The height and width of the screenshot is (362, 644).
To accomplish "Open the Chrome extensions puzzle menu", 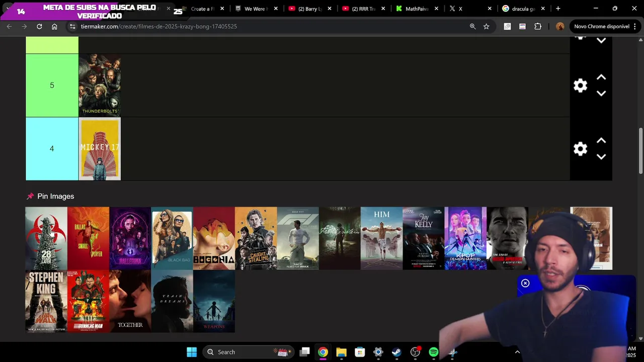I will point(538,26).
